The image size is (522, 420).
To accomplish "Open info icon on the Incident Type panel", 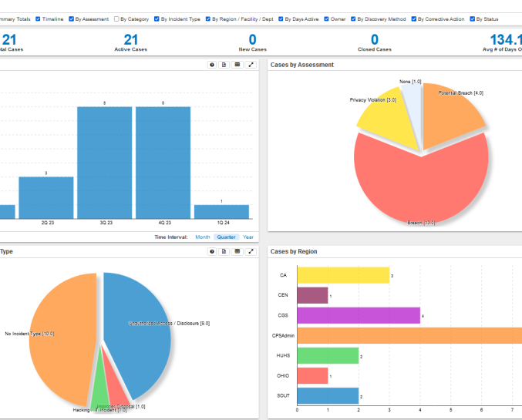I will pos(212,251).
